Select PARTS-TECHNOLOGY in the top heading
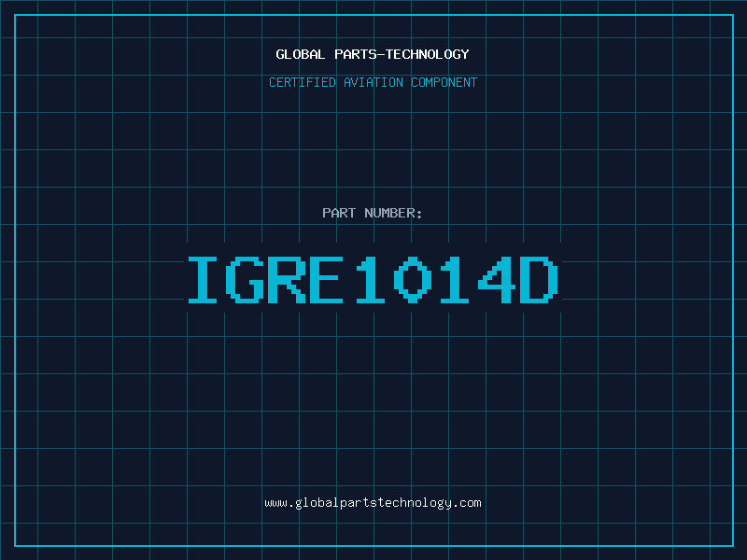The width and height of the screenshot is (747, 560). (402, 54)
